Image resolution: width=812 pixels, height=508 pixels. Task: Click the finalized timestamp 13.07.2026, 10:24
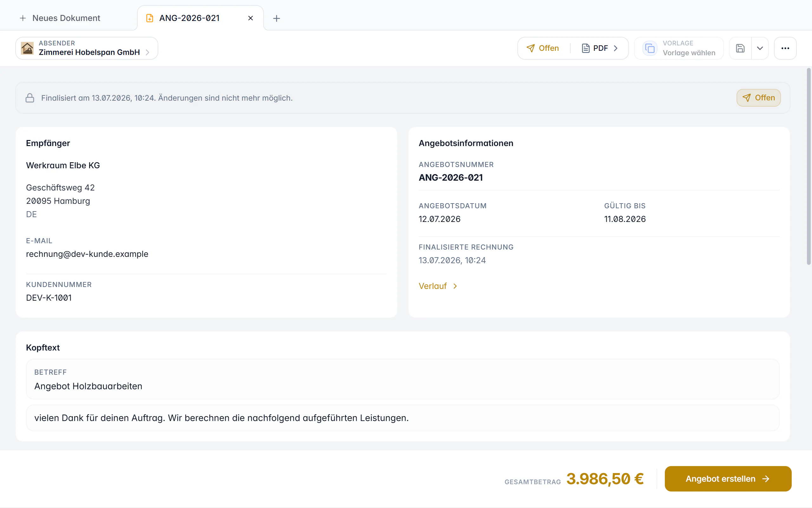point(452,260)
